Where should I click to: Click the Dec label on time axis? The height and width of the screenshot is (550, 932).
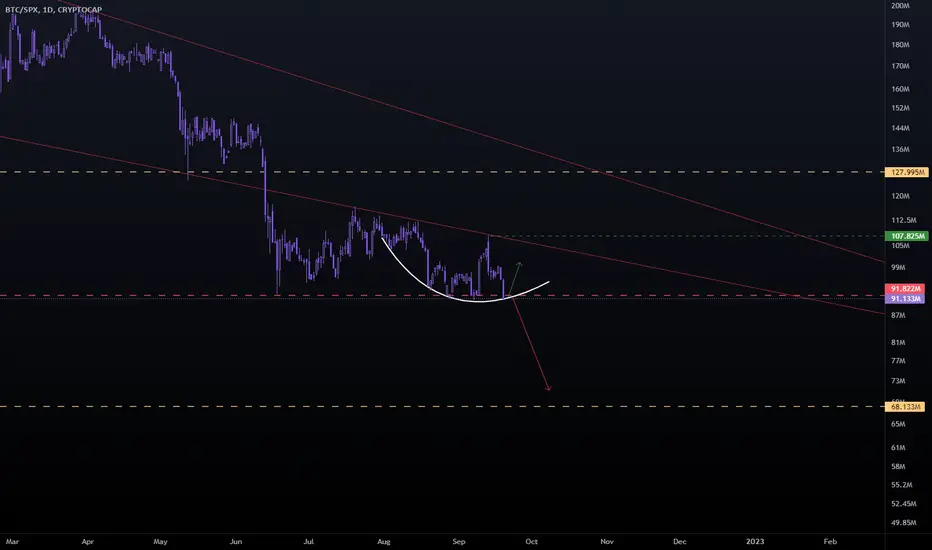[x=679, y=542]
